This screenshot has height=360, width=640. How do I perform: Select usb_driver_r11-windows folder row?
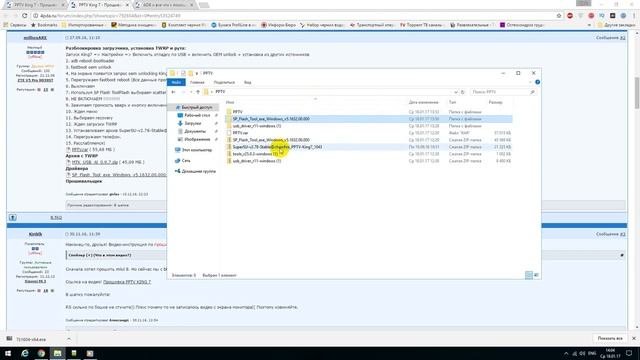click(x=369, y=126)
